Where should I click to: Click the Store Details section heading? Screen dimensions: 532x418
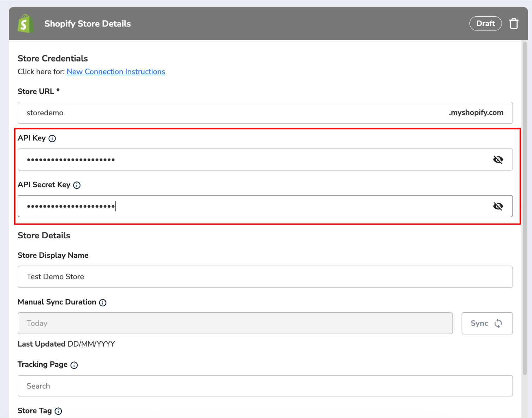(x=44, y=236)
